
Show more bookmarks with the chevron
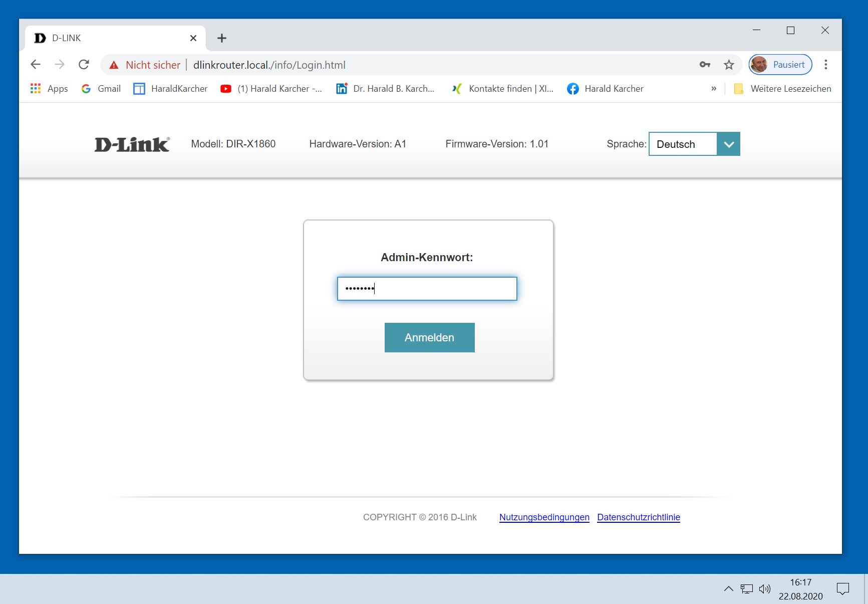point(714,89)
